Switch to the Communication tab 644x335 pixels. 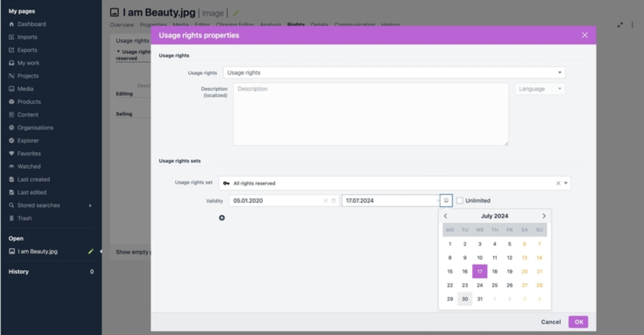(x=355, y=25)
